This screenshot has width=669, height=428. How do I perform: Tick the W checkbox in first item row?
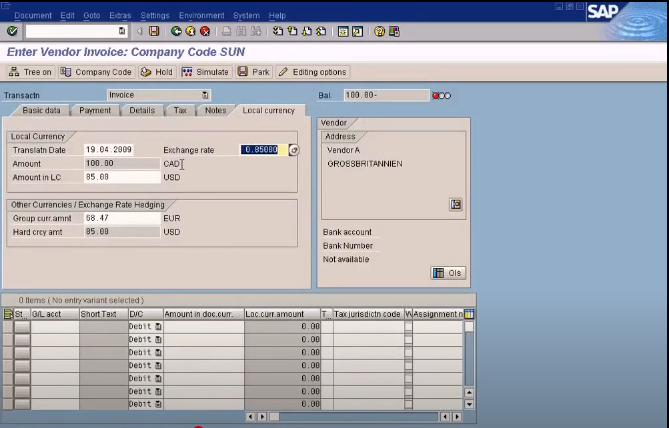[408, 326]
